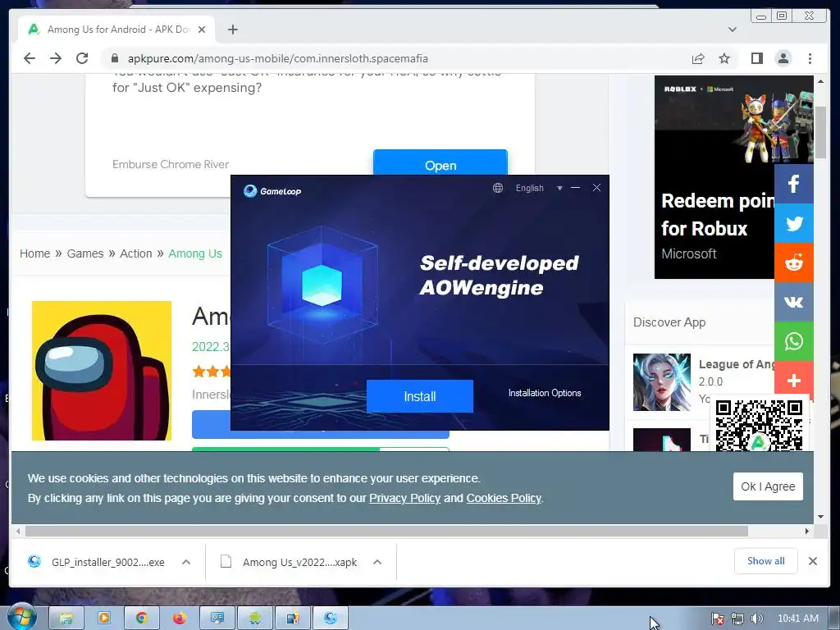Open the English language dropdown in GameLoop
The image size is (840, 630).
coord(538,188)
